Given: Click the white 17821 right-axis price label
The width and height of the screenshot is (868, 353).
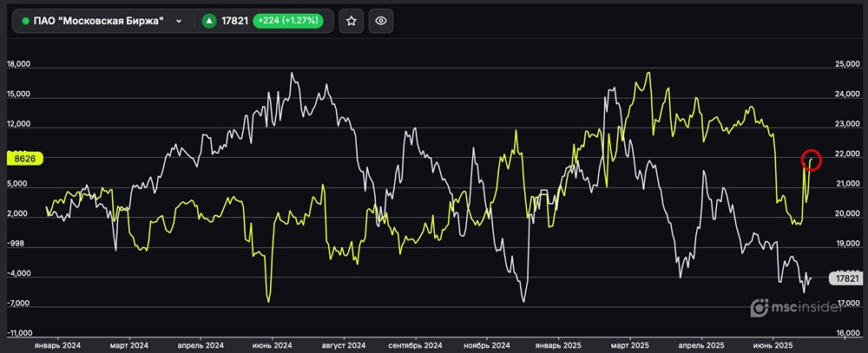Looking at the screenshot, I should (845, 278).
